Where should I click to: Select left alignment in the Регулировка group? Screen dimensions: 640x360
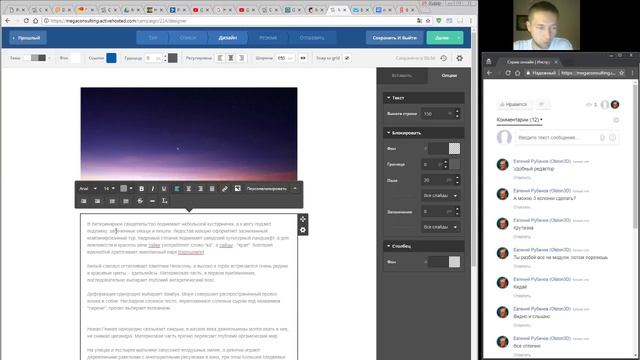(x=220, y=58)
